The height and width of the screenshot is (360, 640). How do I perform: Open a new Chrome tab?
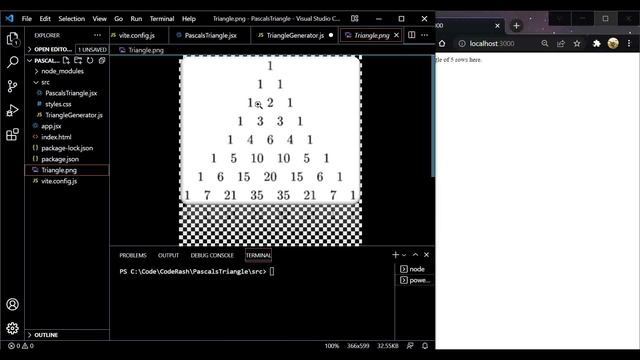[x=516, y=26]
